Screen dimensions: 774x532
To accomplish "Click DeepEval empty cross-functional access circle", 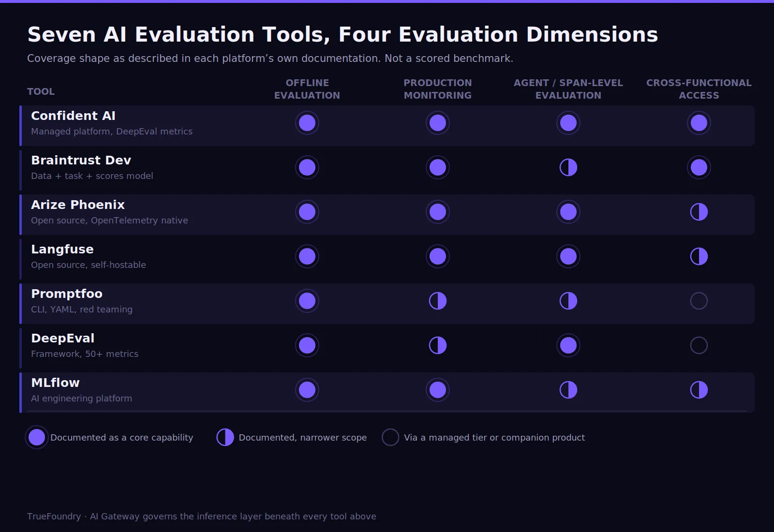I will coord(699,345).
